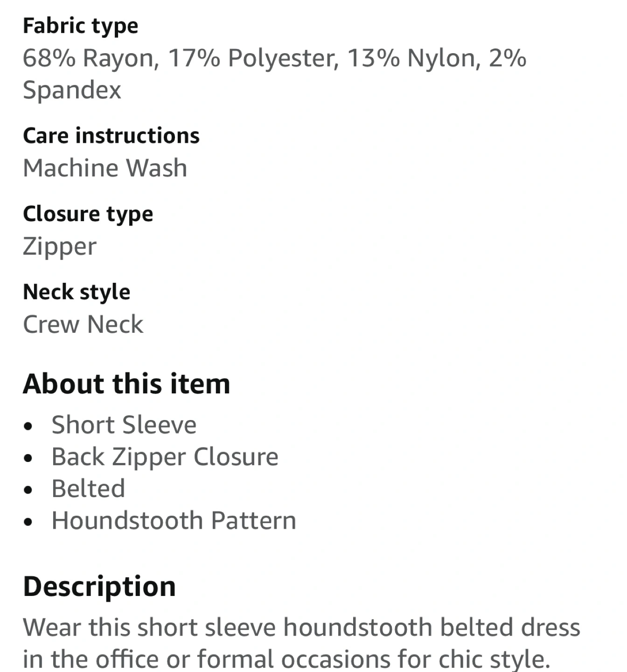The width and height of the screenshot is (627, 672).
Task: Click the bullet dot beside Back Zipper Closure
Action: (29, 458)
